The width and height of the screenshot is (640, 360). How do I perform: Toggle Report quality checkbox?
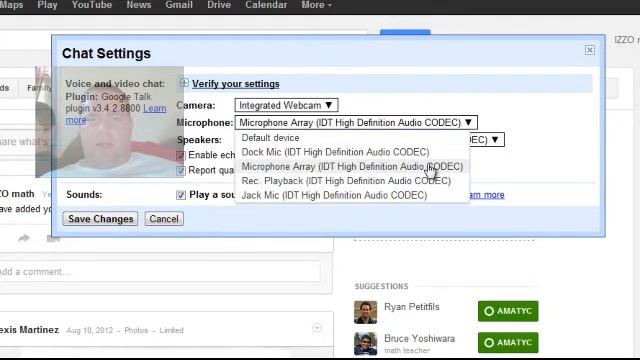coord(181,171)
